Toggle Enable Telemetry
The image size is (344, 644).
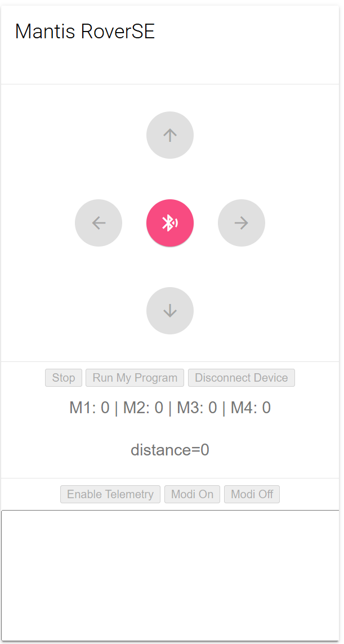coord(110,494)
